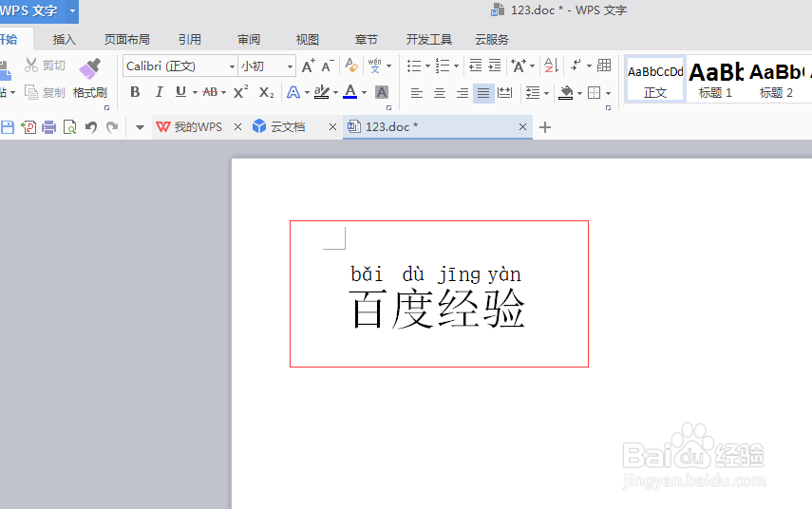Apply the 正文 style

[655, 79]
